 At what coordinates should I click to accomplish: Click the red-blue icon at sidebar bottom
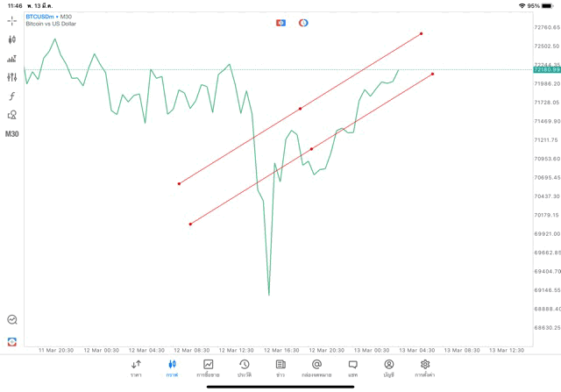12,342
